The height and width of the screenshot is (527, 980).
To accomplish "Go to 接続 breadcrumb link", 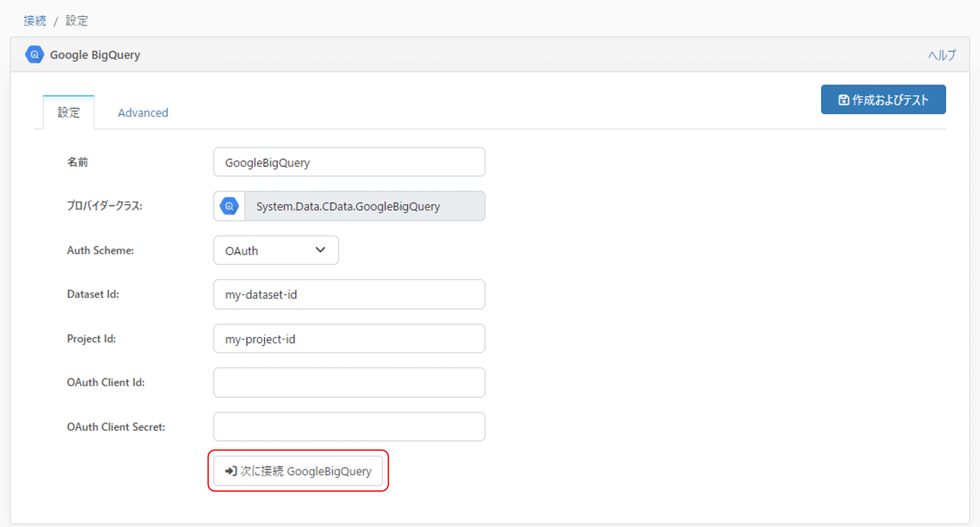I will pos(35,20).
